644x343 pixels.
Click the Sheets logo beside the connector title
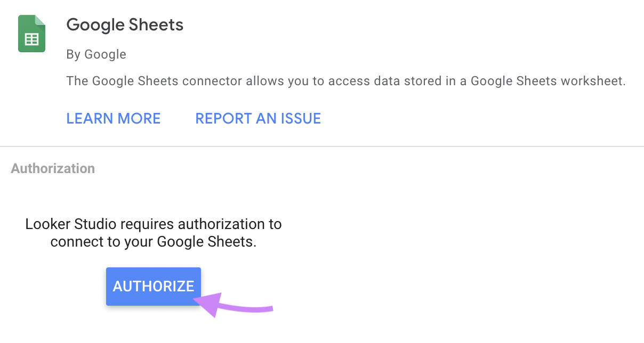tap(31, 33)
